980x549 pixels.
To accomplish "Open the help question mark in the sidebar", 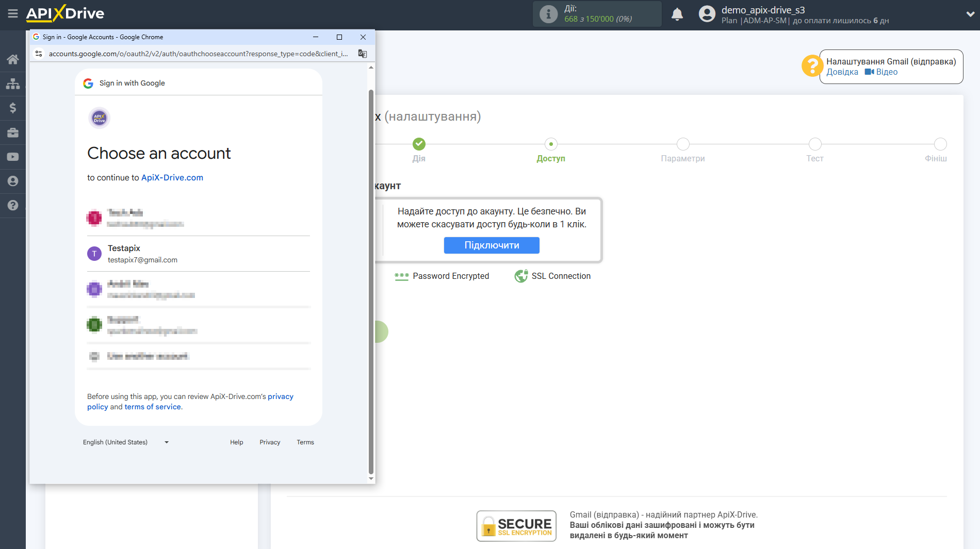I will tap(13, 205).
